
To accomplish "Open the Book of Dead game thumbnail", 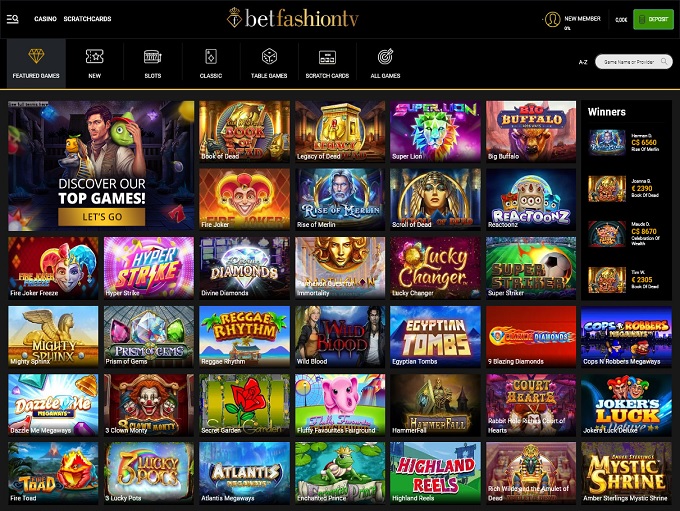I will tap(244, 131).
